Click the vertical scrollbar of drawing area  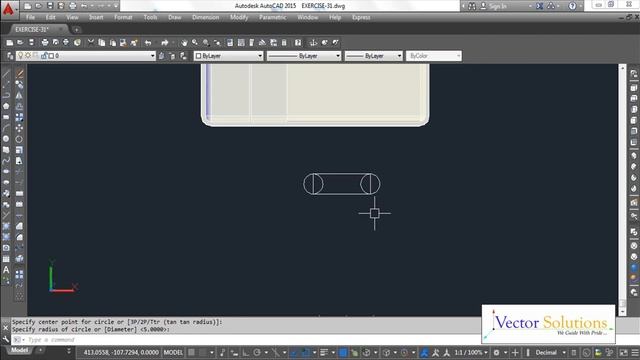pyautogui.click(x=622, y=190)
